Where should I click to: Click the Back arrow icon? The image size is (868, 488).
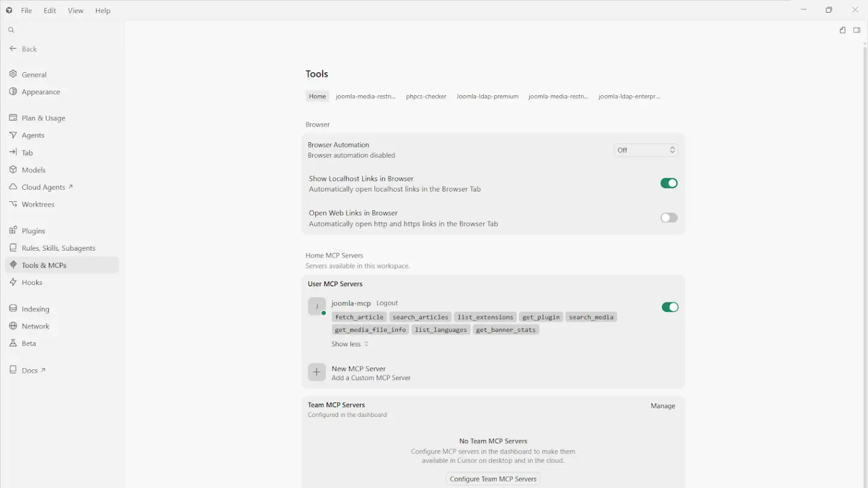pyautogui.click(x=13, y=48)
